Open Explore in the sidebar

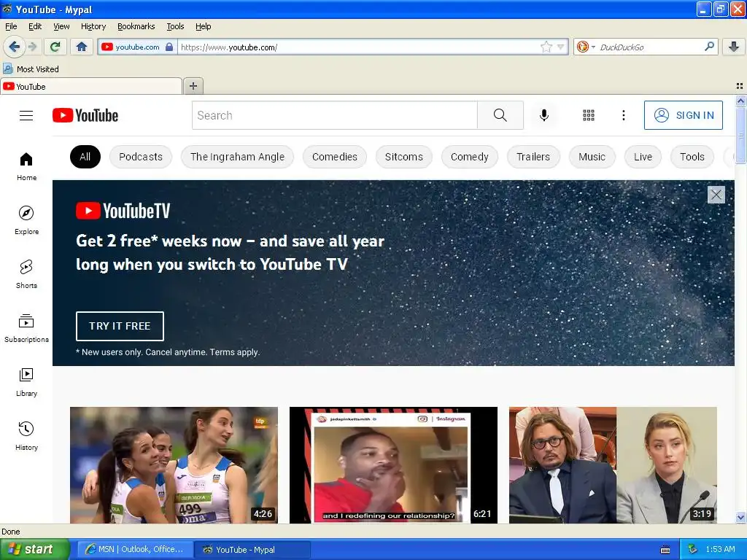[26, 220]
